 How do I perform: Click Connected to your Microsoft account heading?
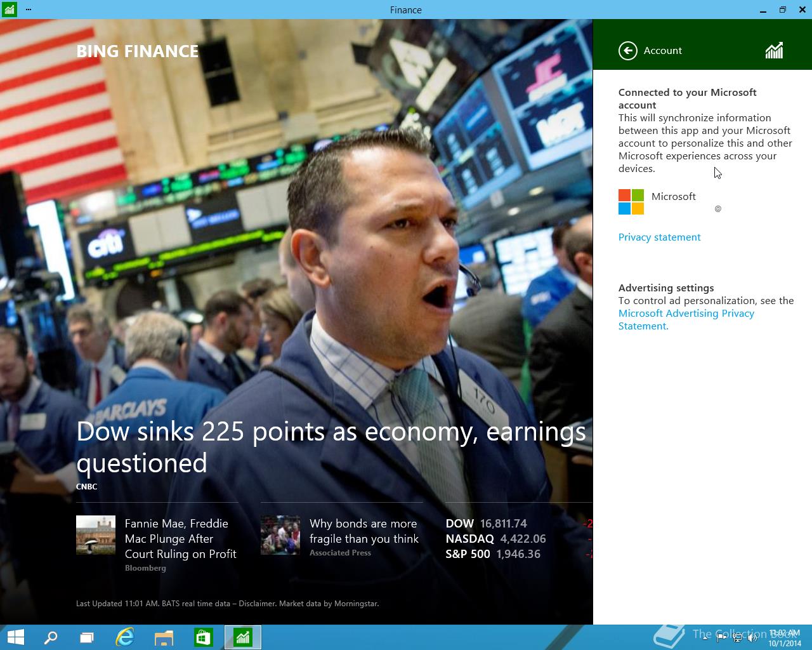click(688, 98)
